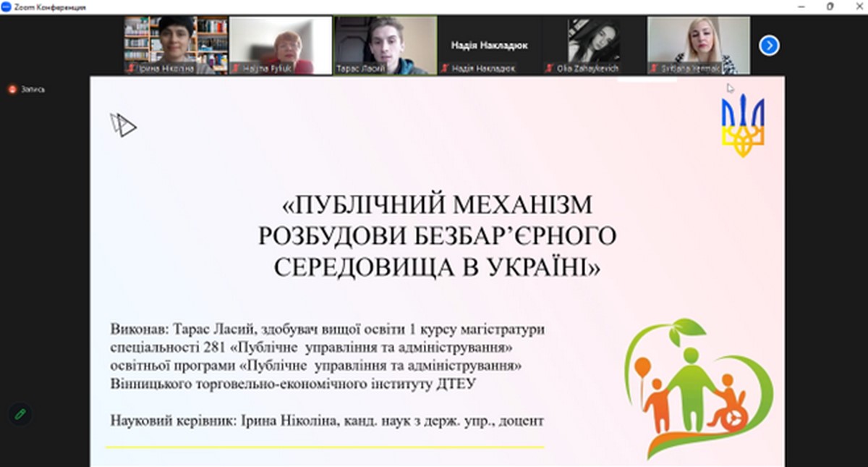Click the Zoom logo in the title bar
The height and width of the screenshot is (467, 868).
7,7
